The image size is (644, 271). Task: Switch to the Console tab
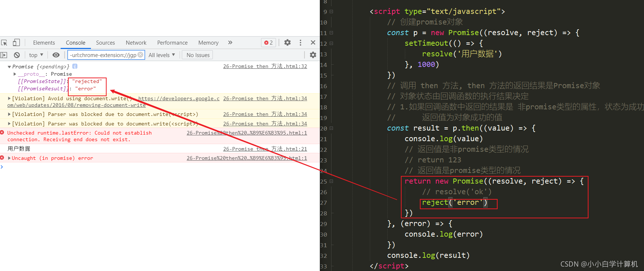pos(76,43)
